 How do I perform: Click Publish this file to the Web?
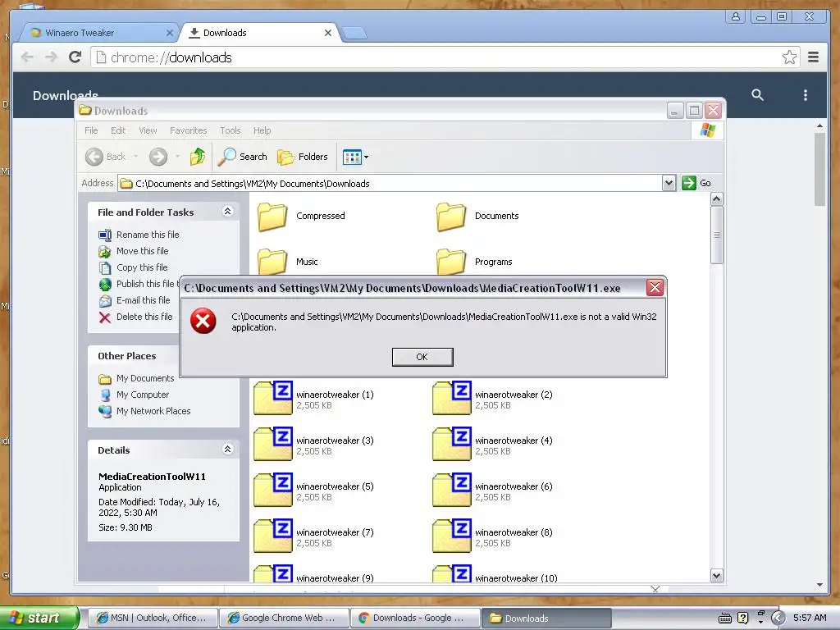138,284
